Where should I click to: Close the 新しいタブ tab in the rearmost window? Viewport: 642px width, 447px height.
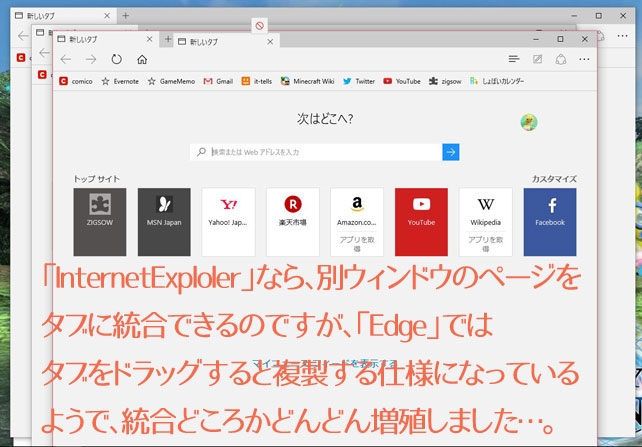click(107, 16)
